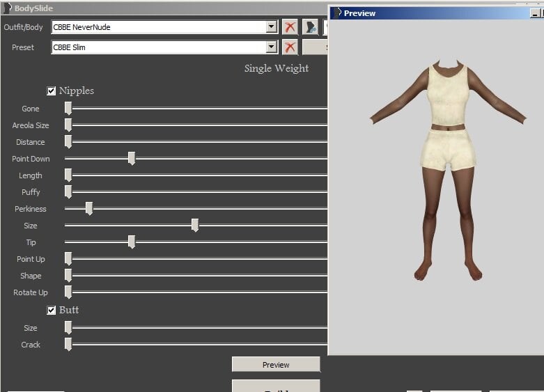Click the Areola Size slider handle
The height and width of the screenshot is (392, 544).
[x=68, y=125]
